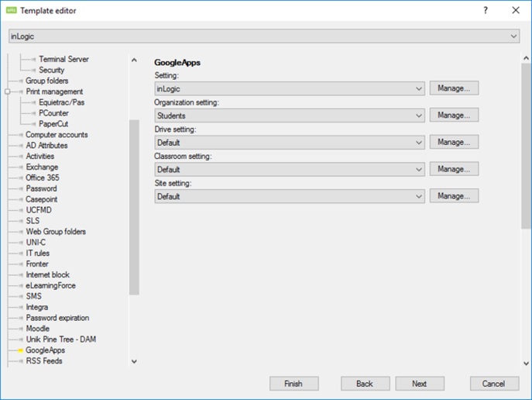Open the RSS Feeds tree item
Viewport: 532px width, 400px height.
click(x=43, y=361)
